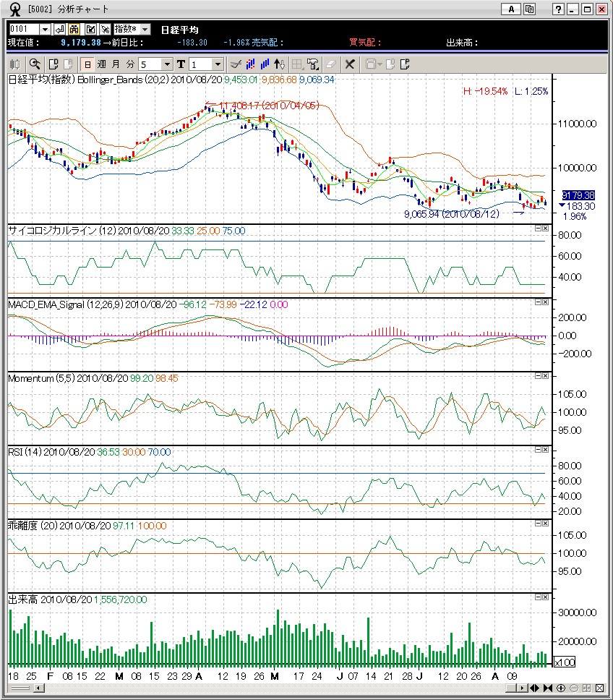613x700 pixels.
Task: Click the zoom-in plus circle icon
Action: pos(561,687)
